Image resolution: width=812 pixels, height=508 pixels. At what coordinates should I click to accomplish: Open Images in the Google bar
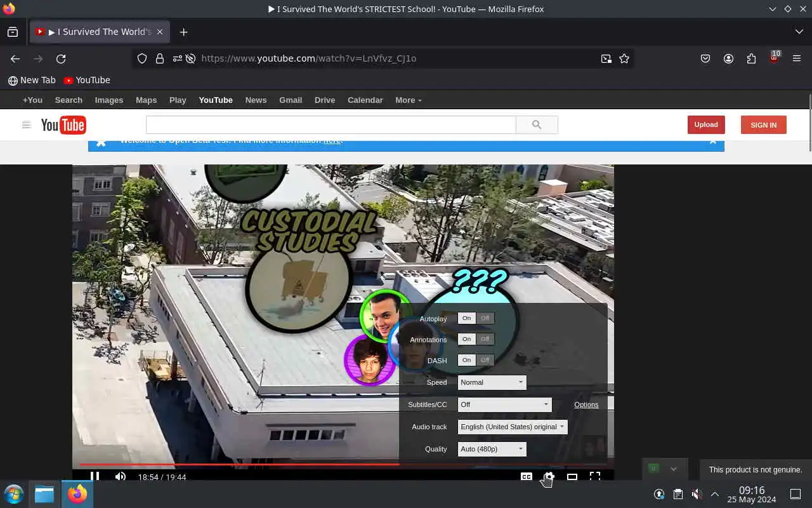point(109,100)
